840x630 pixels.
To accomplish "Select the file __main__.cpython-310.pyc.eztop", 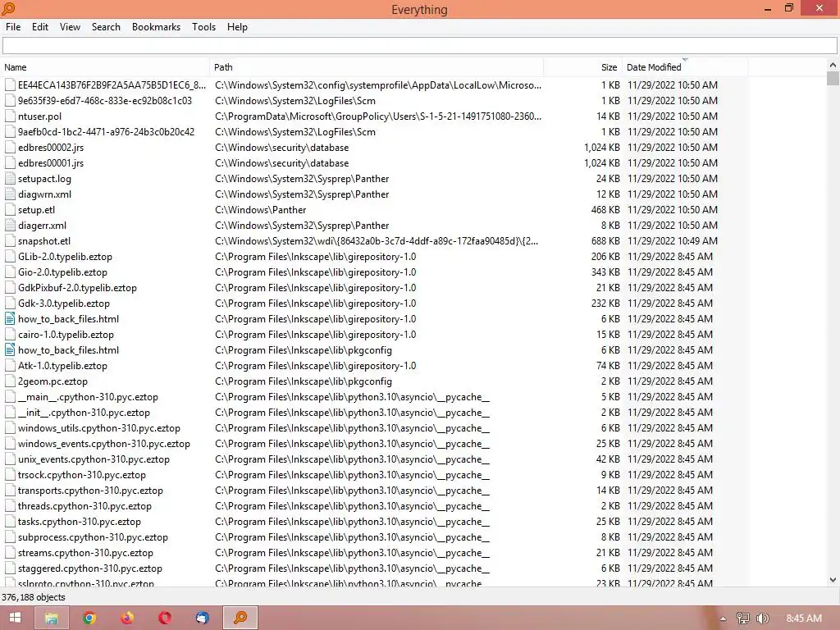I will click(88, 397).
